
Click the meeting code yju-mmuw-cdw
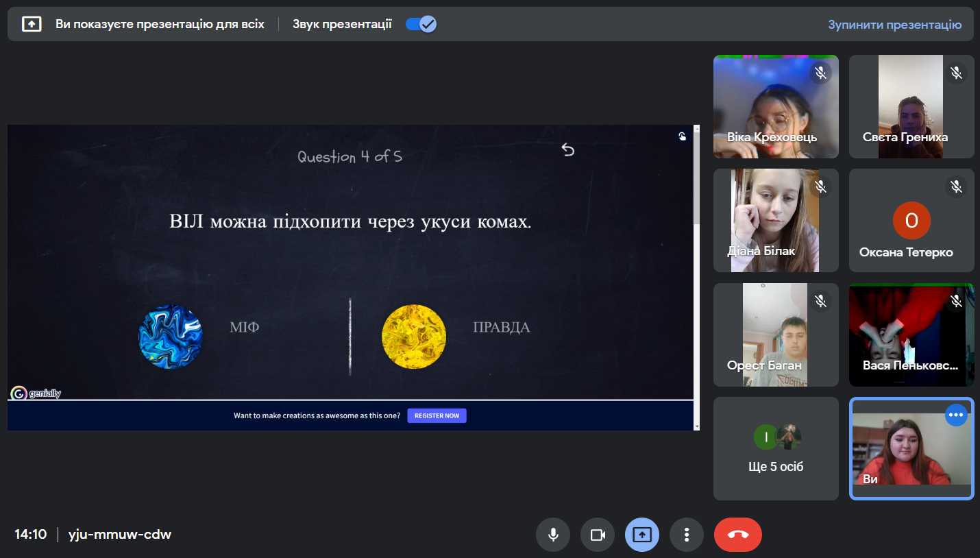point(120,535)
